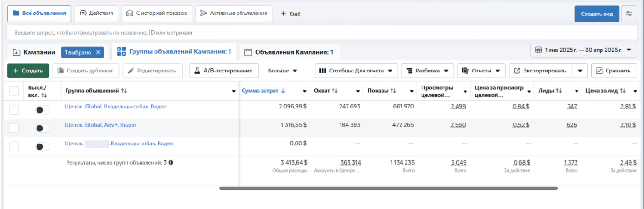
Task: Expand the Столбцы: Для отчета dropdown
Action: coord(356,71)
